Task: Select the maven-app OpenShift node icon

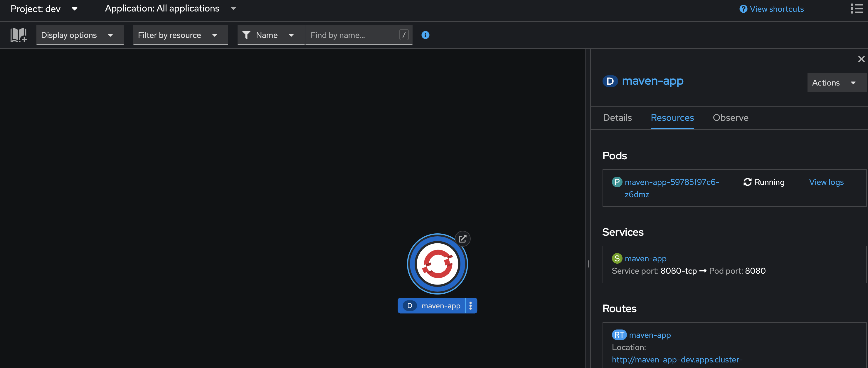Action: [437, 264]
